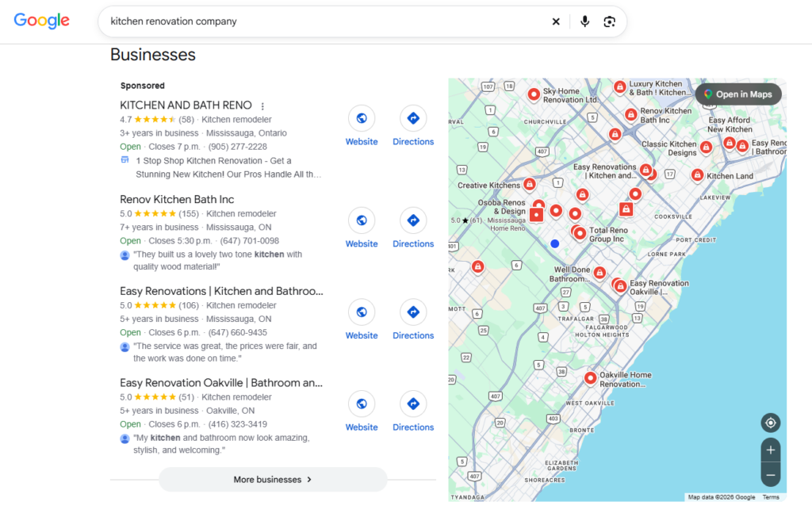Click the blue current location dot on map

coord(554,243)
